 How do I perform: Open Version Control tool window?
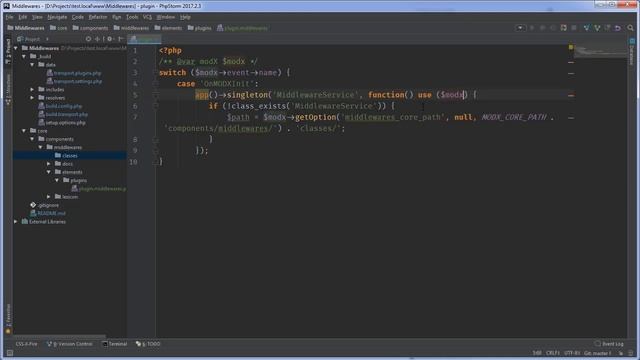(70, 344)
